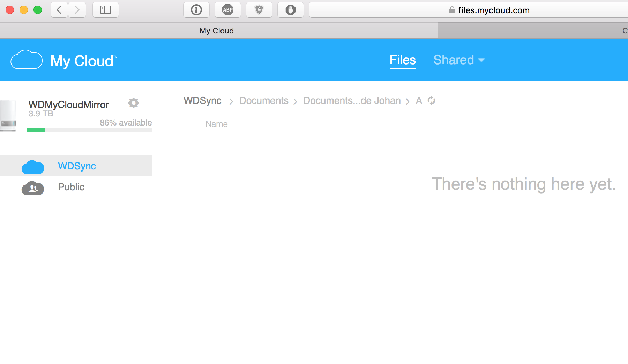Image resolution: width=628 pixels, height=364 pixels.
Task: Click the My Cloud header title
Action: pos(84,61)
